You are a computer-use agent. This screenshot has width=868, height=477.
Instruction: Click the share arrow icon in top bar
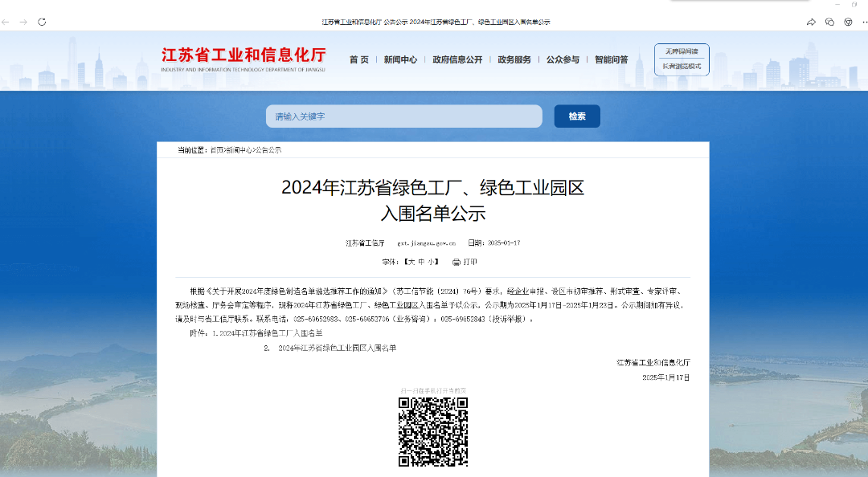[x=811, y=22]
